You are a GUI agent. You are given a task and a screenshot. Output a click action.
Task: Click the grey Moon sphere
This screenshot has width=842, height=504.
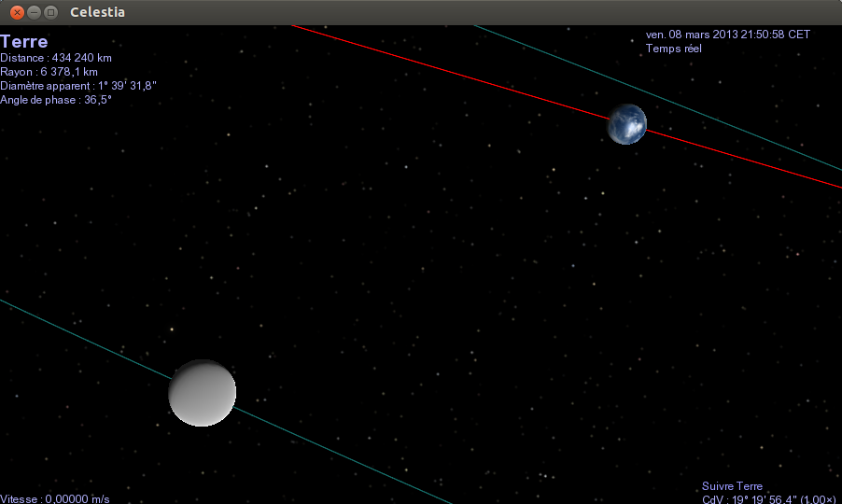coord(202,393)
